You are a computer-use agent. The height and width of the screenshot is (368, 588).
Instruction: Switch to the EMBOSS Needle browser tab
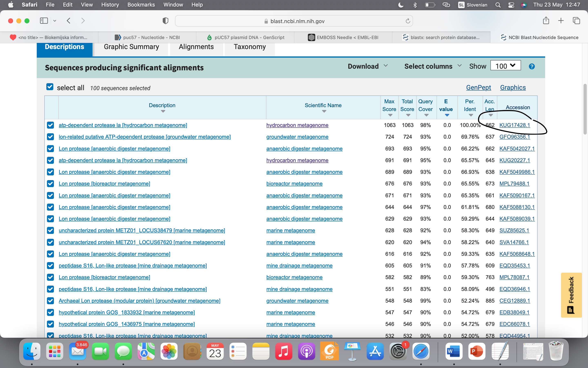(343, 37)
